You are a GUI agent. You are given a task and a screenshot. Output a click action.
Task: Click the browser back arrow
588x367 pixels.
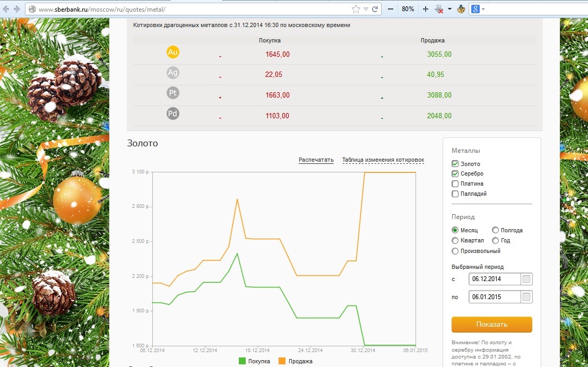pos(6,10)
